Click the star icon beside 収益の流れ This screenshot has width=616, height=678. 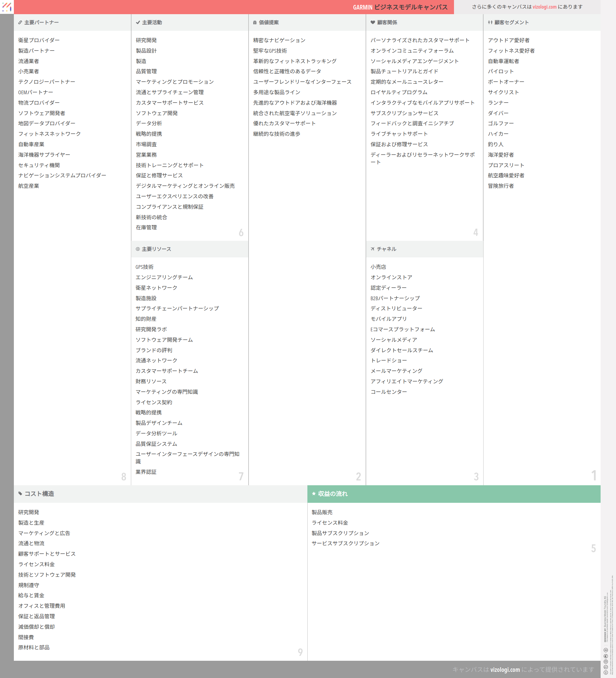pyautogui.click(x=314, y=494)
